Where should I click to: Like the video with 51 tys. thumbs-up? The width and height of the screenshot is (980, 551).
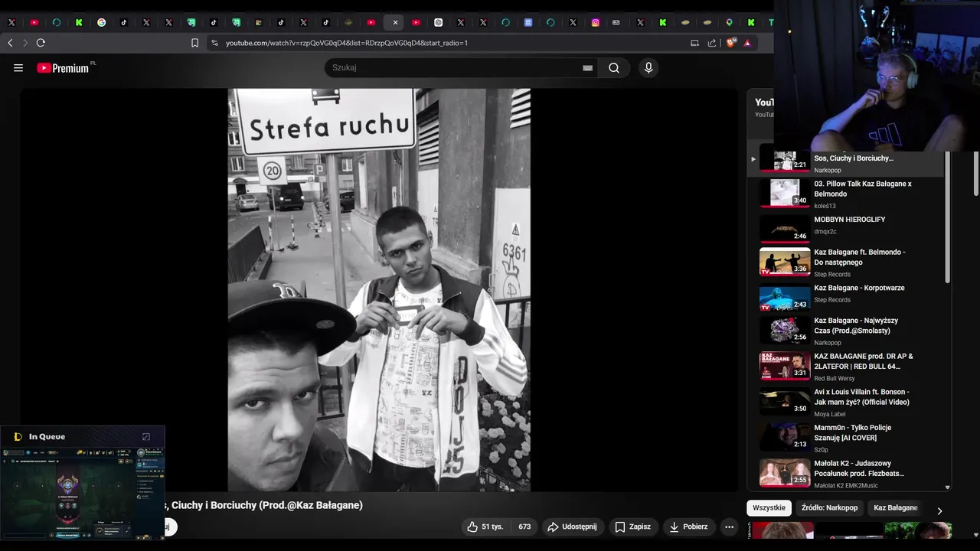(485, 527)
